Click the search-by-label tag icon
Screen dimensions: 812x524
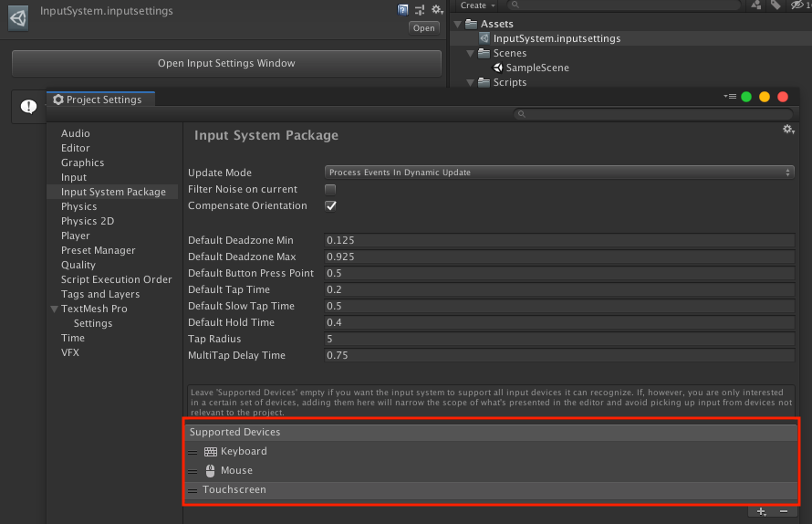776,5
